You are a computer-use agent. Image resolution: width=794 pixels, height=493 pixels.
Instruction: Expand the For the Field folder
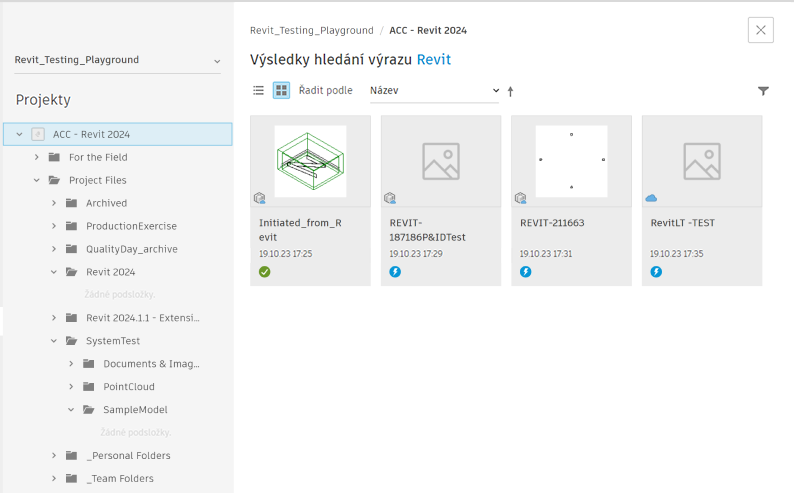pos(37,157)
